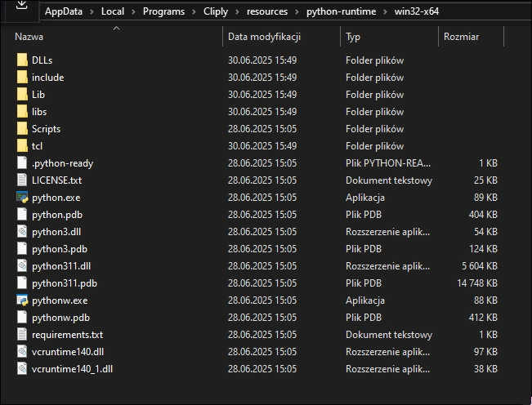Click the pythonw.exe application icon

click(x=22, y=300)
